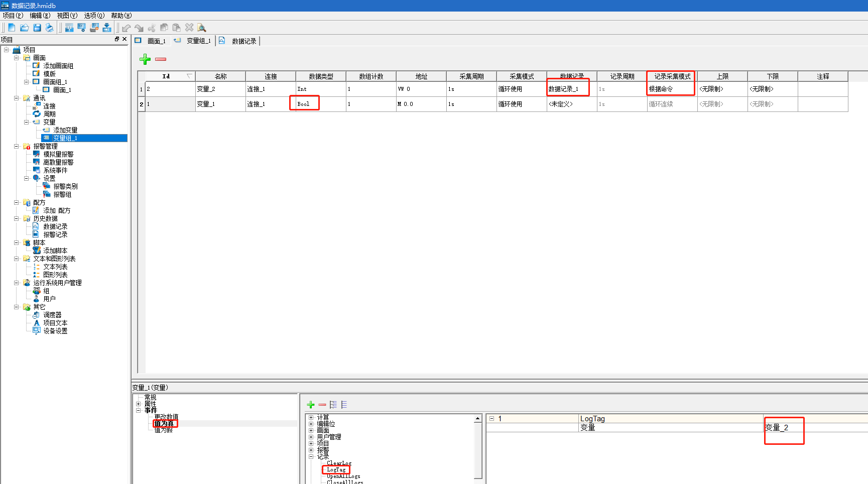This screenshot has width=868, height=484.
Task: Click the collapse-all tree icon in event editor
Action: click(x=344, y=405)
